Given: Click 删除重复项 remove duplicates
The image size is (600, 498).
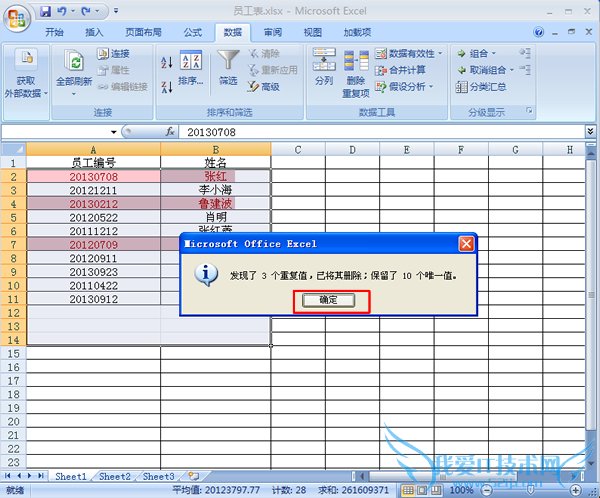Looking at the screenshot, I should click(x=356, y=73).
